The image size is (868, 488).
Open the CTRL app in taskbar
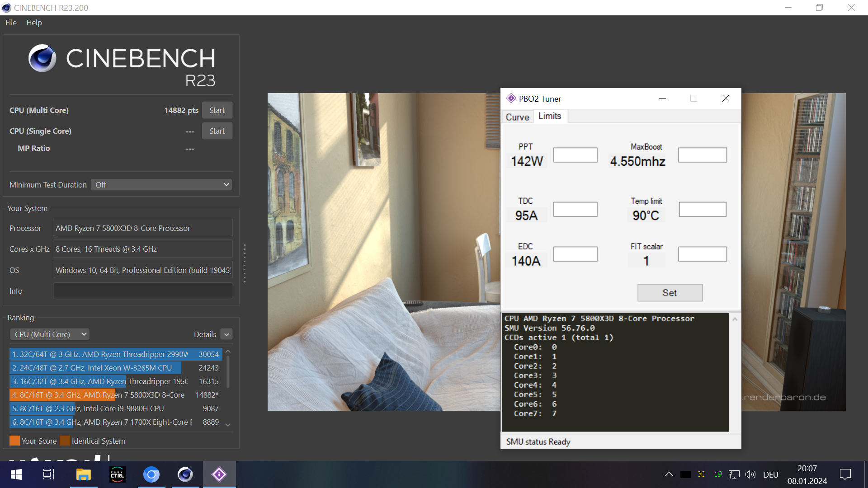(118, 474)
